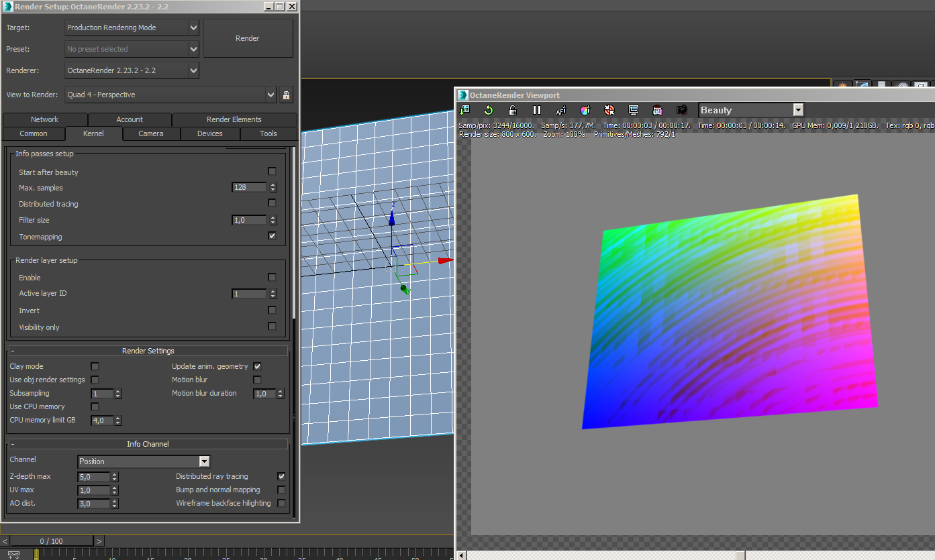The width and height of the screenshot is (935, 560).
Task: Turn on the Motion blur checkbox
Action: tap(257, 380)
